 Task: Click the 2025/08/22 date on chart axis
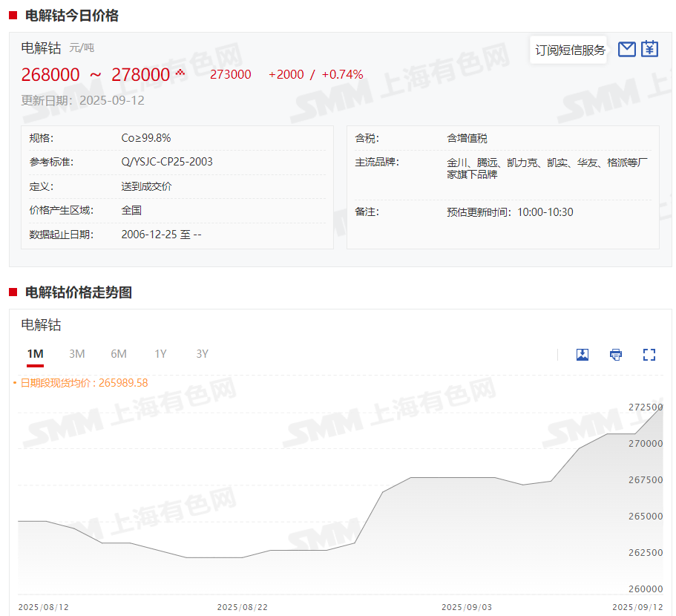(x=243, y=607)
